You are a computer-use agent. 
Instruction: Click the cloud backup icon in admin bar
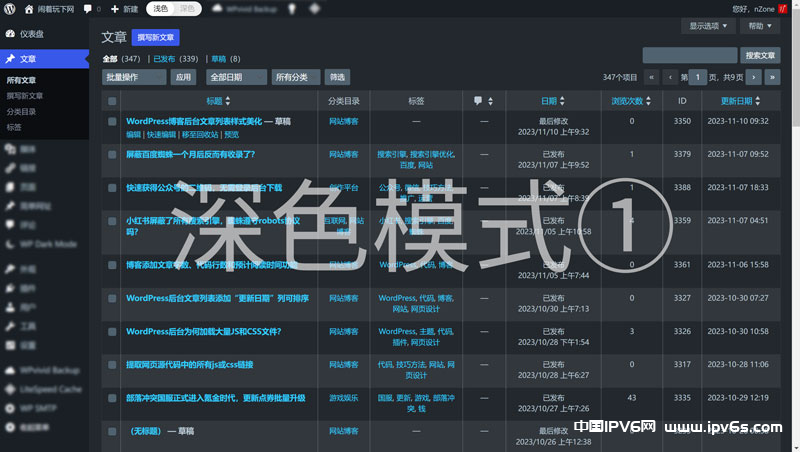217,9
